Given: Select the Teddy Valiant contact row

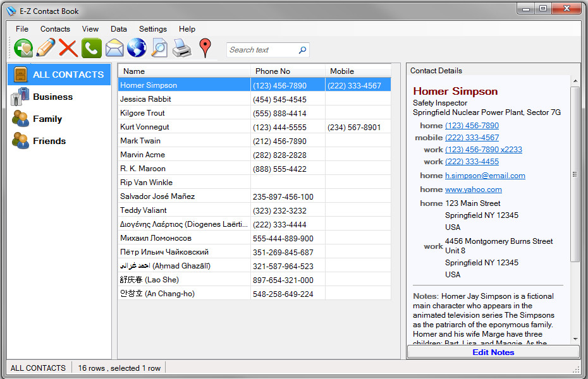Looking at the screenshot, I should point(254,210).
